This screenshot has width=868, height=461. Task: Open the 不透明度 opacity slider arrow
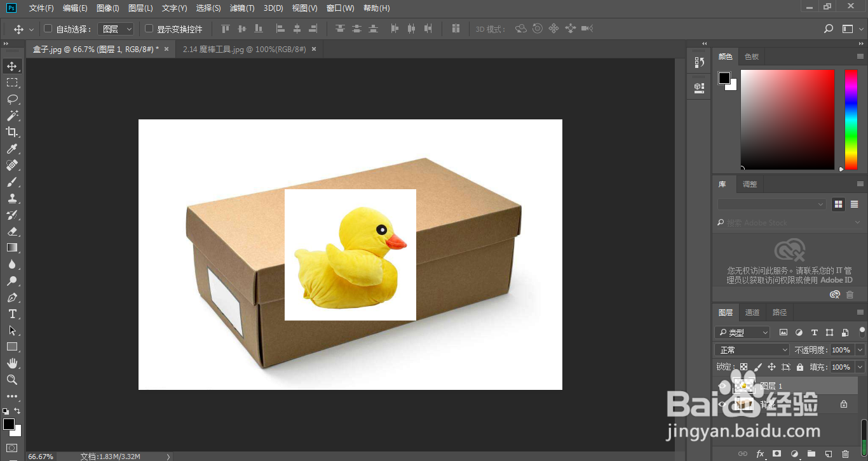click(x=861, y=350)
